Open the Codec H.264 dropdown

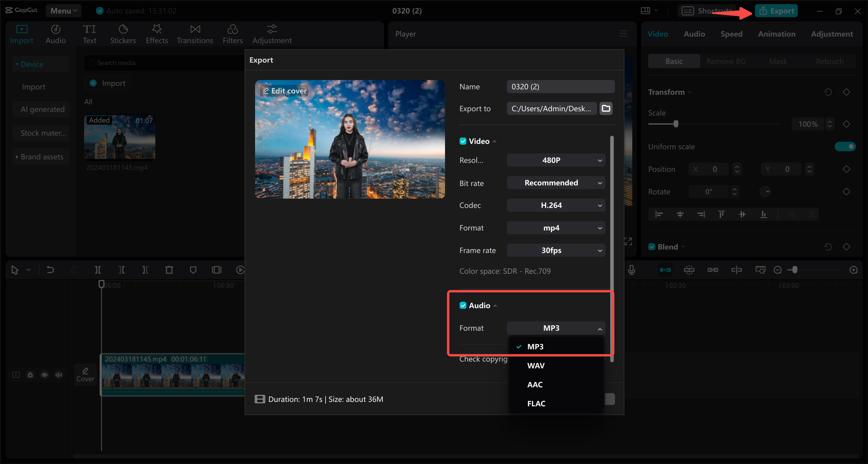point(556,205)
